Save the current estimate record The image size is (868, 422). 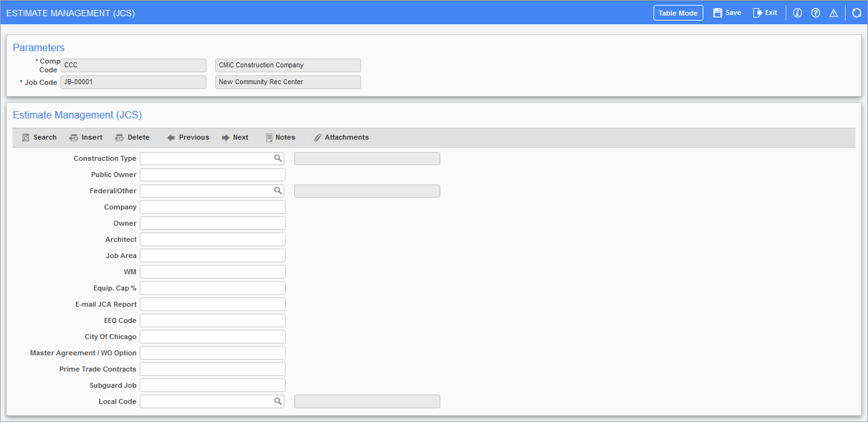726,12
